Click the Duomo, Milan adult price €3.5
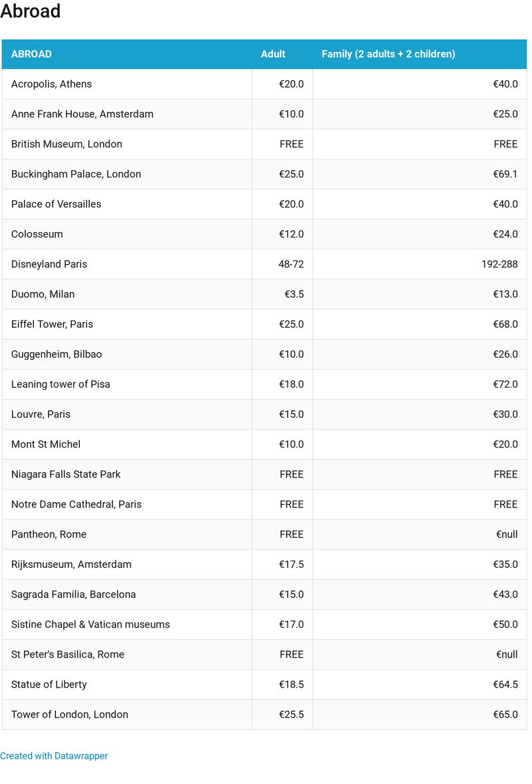This screenshot has width=532, height=784. [294, 294]
